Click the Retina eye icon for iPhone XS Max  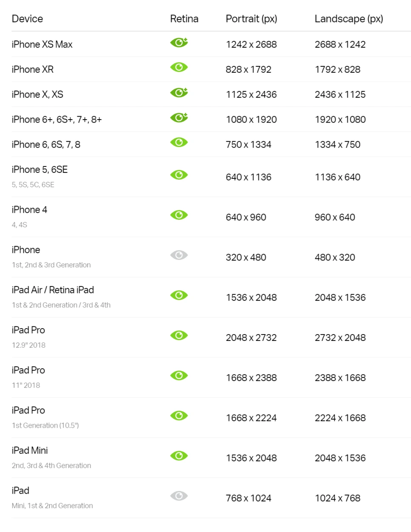coord(179,42)
